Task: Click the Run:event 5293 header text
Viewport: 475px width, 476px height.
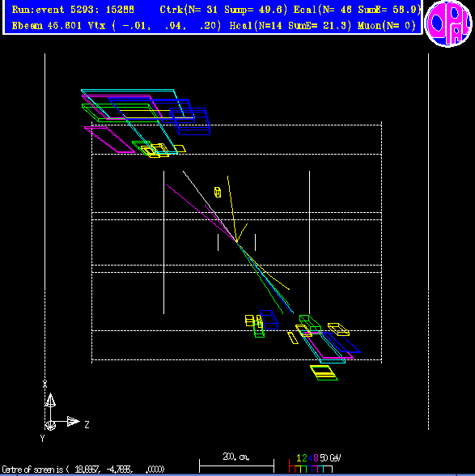Action: coord(73,10)
